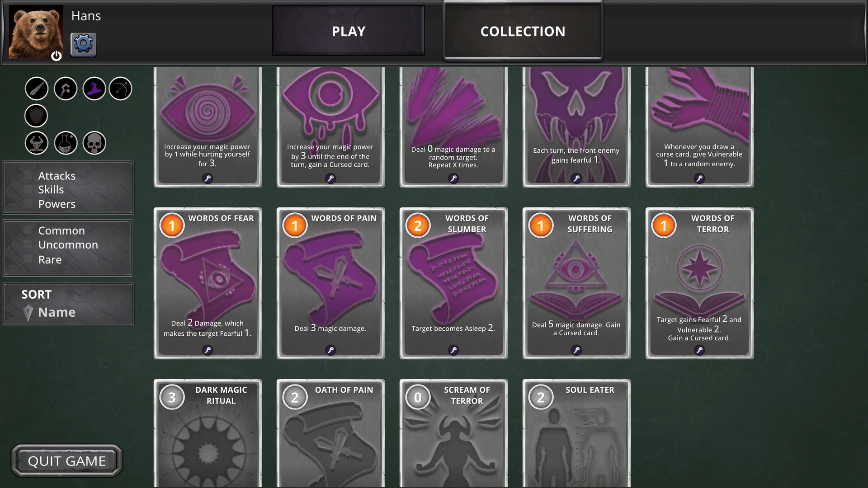This screenshot has height=488, width=868.
Task: Select the Words of Slumber card
Action: tap(453, 283)
